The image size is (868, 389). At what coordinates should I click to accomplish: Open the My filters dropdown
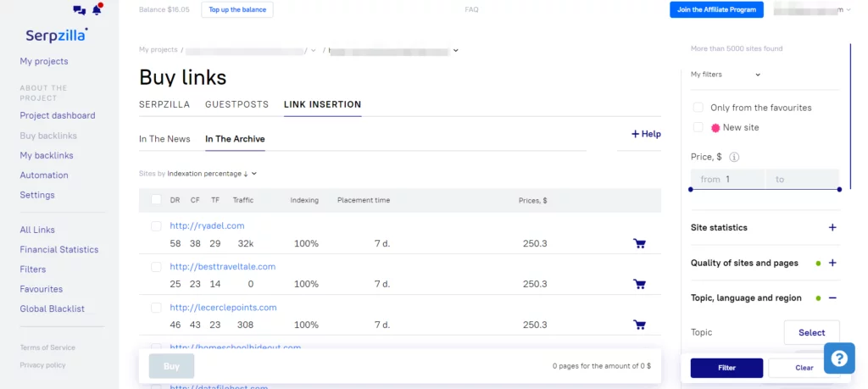coord(726,74)
